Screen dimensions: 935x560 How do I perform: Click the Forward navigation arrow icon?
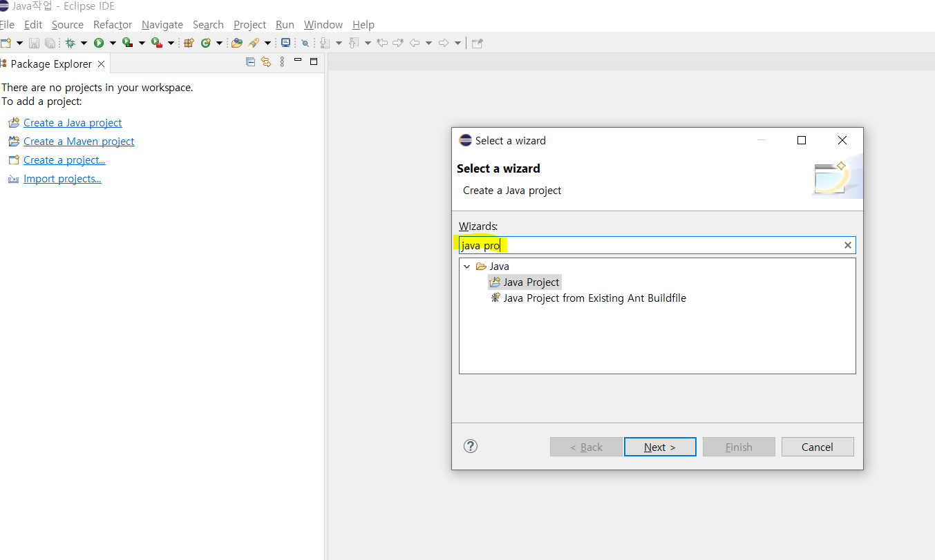(444, 43)
